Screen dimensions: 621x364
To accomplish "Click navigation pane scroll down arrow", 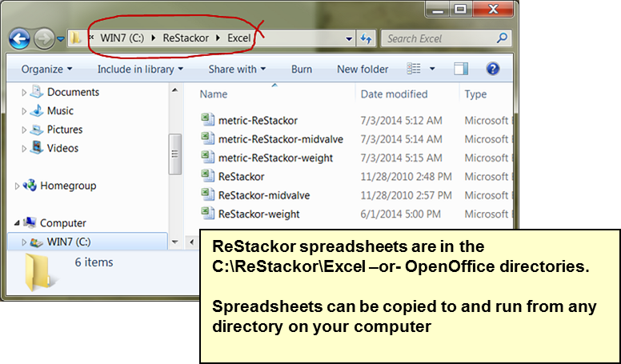I will coord(174,242).
